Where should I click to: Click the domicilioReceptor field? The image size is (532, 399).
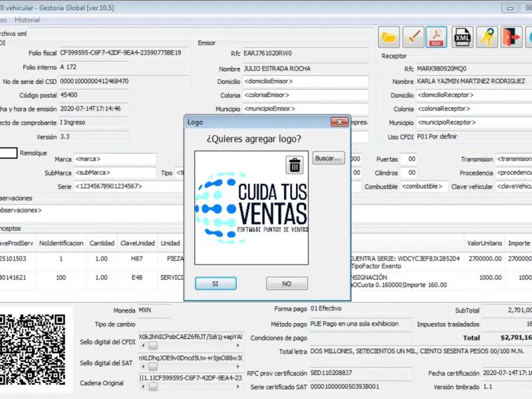coord(474,95)
